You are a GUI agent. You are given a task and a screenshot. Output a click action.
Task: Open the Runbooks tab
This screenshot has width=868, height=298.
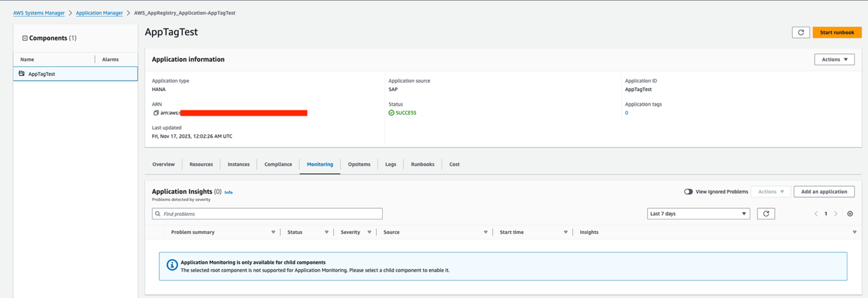(423, 164)
